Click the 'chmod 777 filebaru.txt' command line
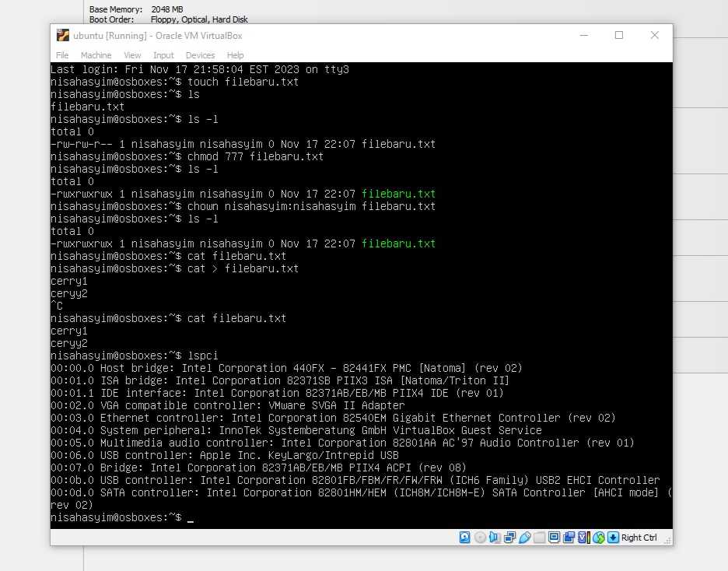Viewport: 728px width, 571px height. (x=187, y=157)
